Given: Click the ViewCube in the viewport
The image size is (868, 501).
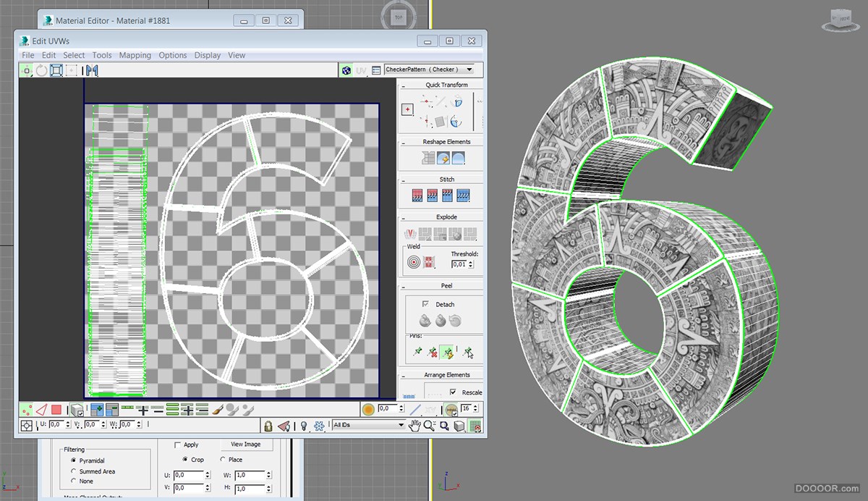Looking at the screenshot, I should coord(841,18).
